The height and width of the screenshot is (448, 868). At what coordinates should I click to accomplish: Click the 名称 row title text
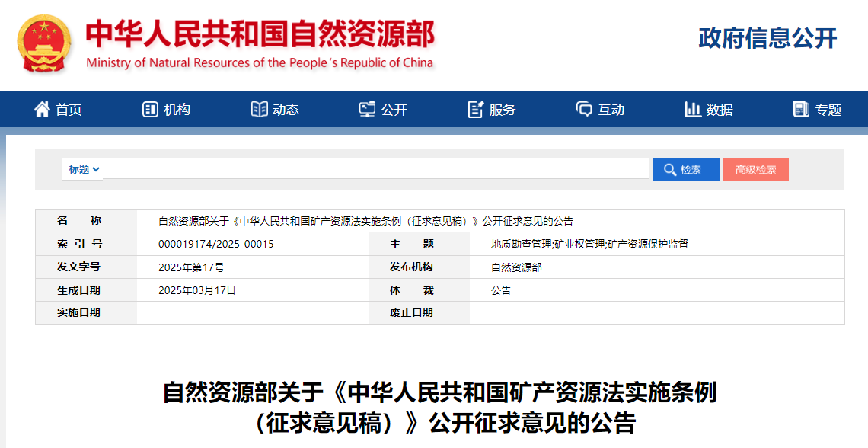[x=365, y=221]
